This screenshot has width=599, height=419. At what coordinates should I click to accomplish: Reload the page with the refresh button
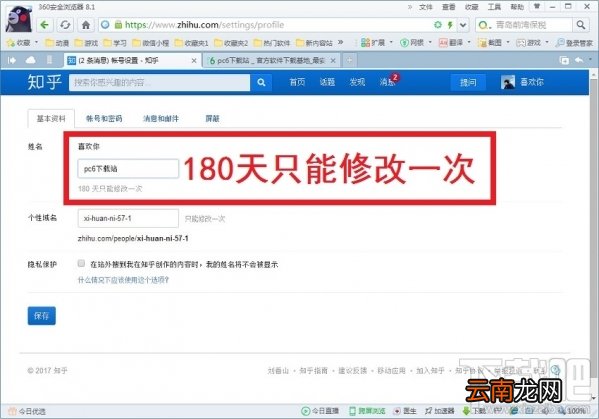[65, 25]
